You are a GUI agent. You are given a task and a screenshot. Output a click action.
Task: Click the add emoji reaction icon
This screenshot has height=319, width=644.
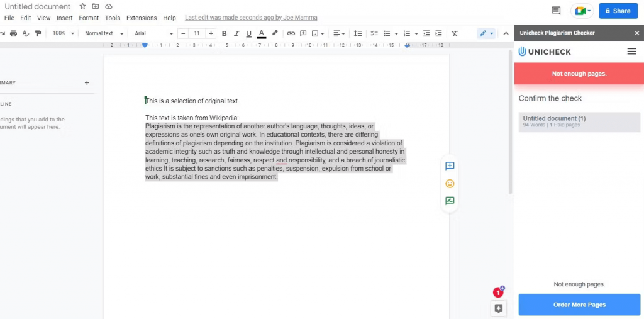click(450, 184)
